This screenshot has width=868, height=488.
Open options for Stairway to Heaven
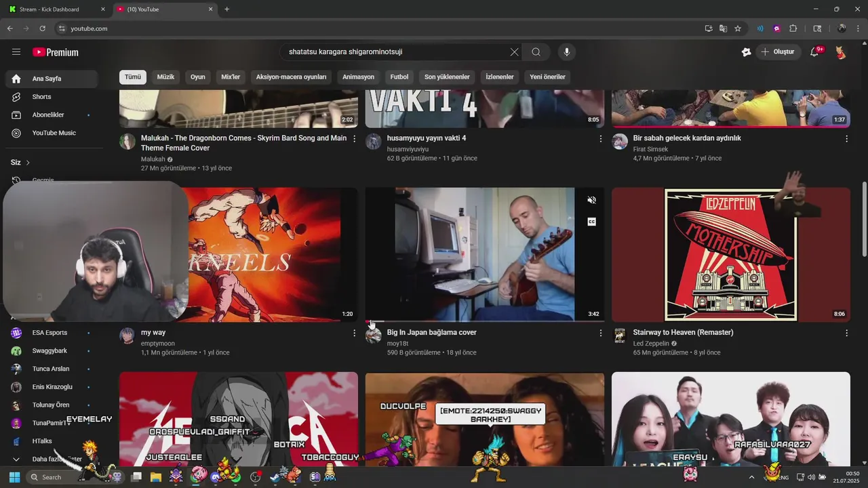point(846,333)
